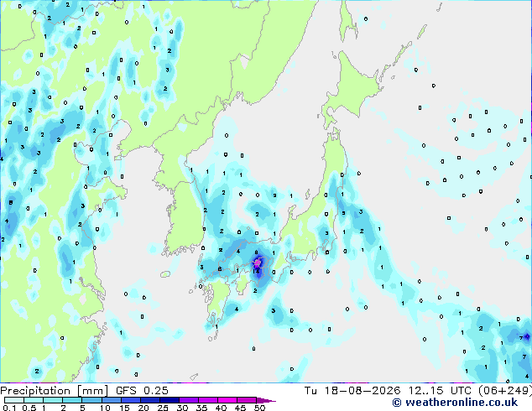Click the '25' legend tick label
Screen dimensions: 532x411
163,408
